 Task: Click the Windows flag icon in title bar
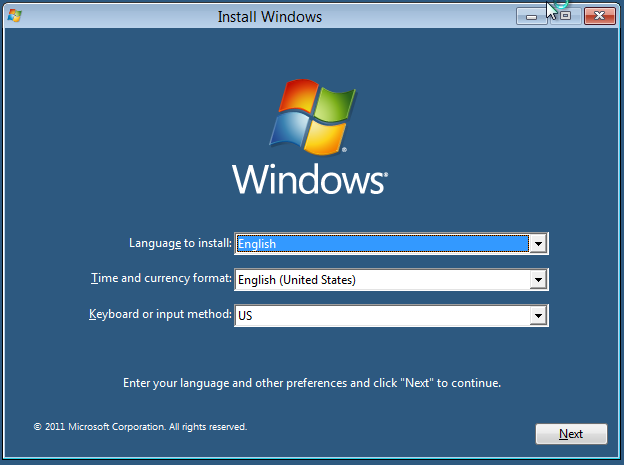click(15, 16)
